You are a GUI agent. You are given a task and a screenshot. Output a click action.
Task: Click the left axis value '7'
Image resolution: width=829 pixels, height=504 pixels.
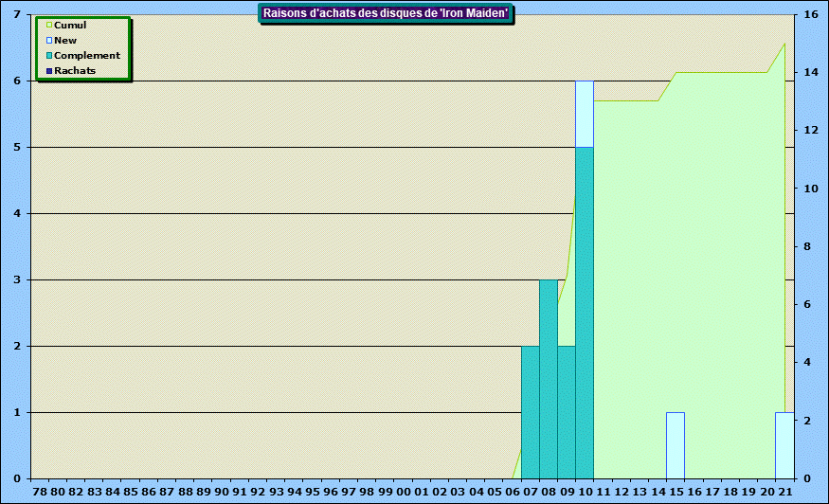[x=19, y=15]
